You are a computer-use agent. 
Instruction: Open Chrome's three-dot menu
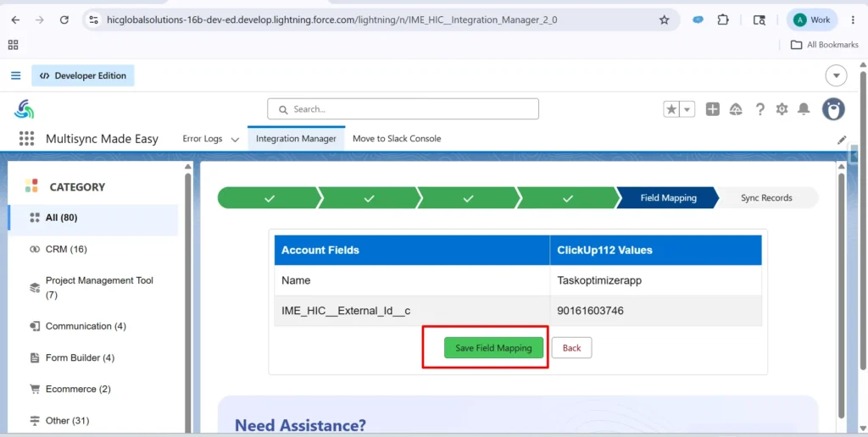tap(853, 20)
